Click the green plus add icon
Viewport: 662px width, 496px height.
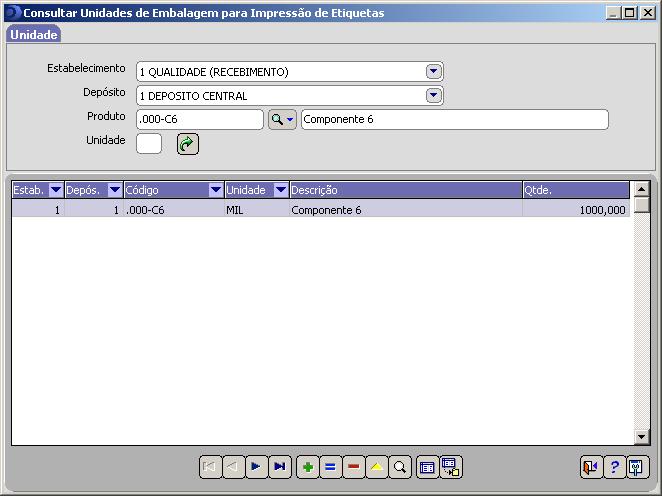308,467
